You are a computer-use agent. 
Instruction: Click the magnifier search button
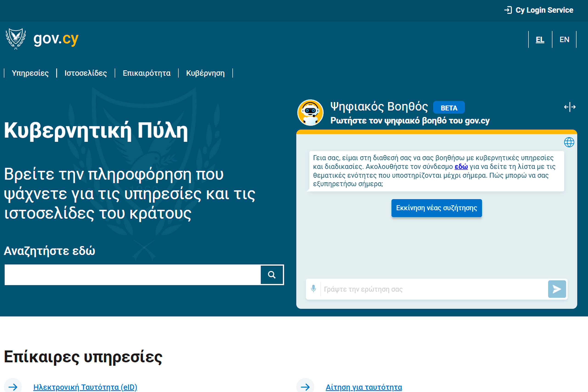pos(272,275)
